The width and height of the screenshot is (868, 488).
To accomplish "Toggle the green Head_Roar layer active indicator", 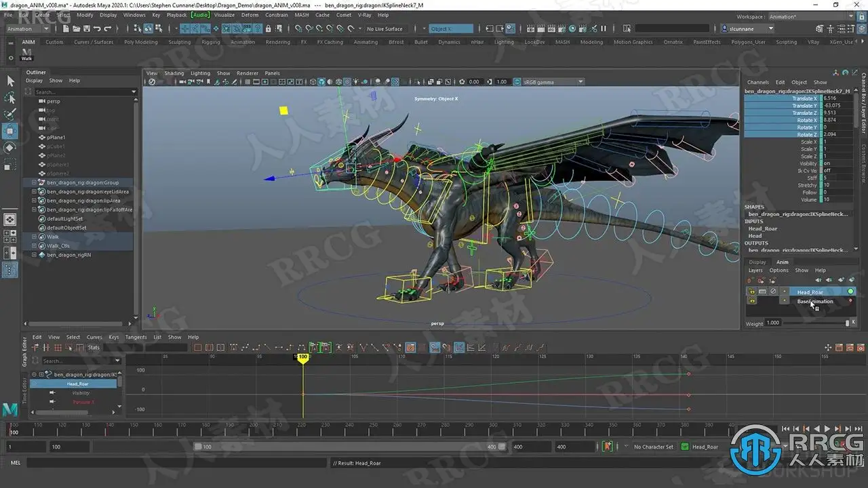I will (850, 291).
